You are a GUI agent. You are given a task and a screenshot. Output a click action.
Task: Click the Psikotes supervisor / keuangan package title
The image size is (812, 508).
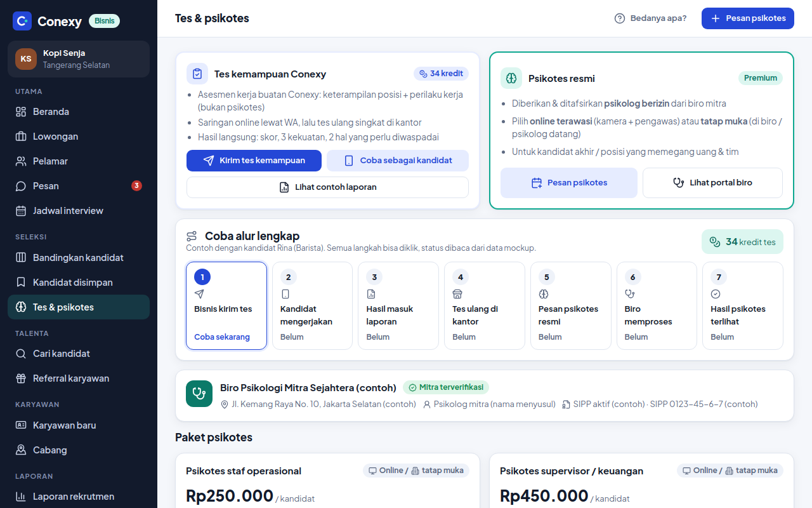click(572, 471)
